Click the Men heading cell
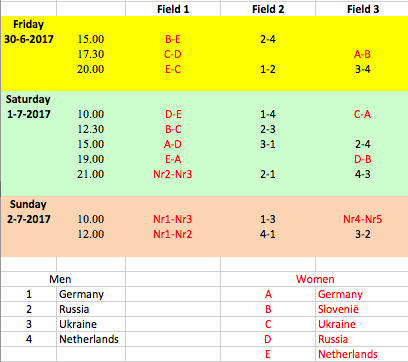The height and width of the screenshot is (362, 408). [60, 279]
